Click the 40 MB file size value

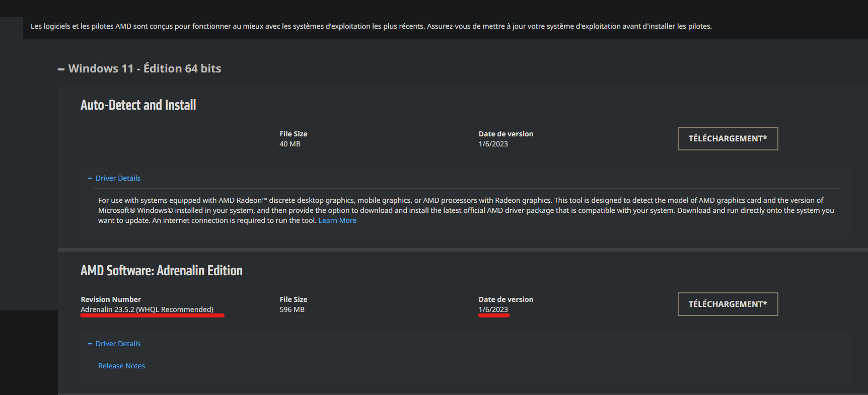click(290, 144)
